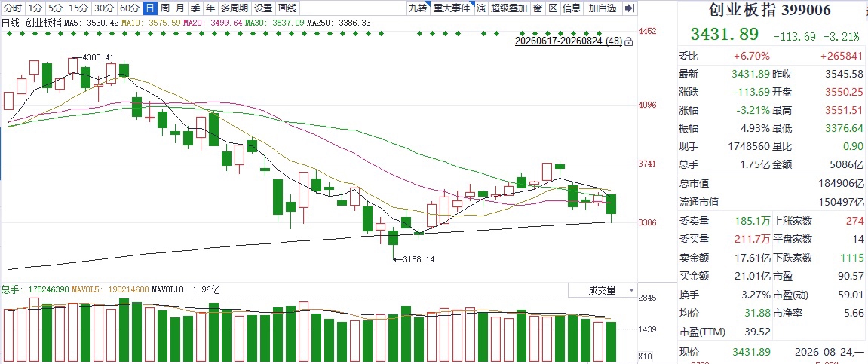Click the 画线 drawing tool
The image size is (868, 364).
287,8
